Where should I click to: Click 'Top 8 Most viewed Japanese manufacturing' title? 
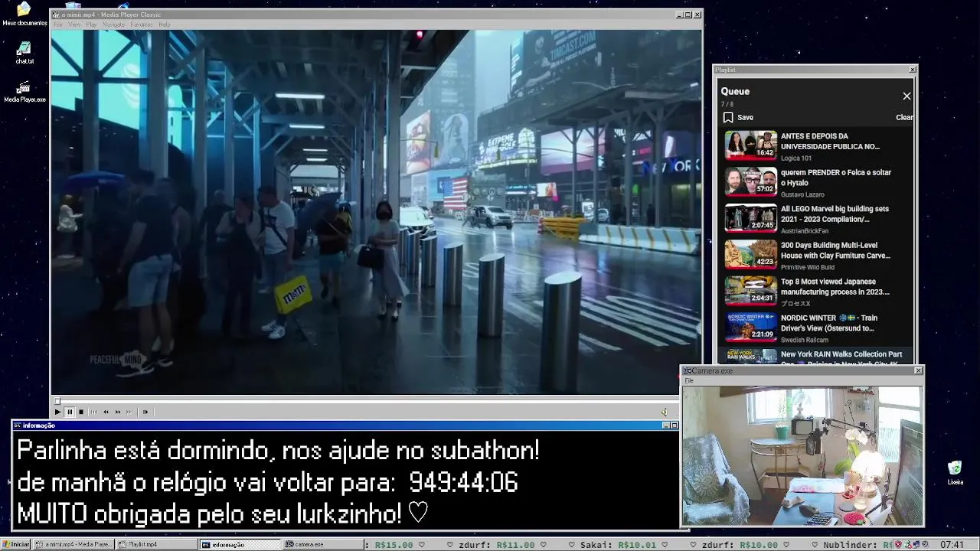click(835, 286)
